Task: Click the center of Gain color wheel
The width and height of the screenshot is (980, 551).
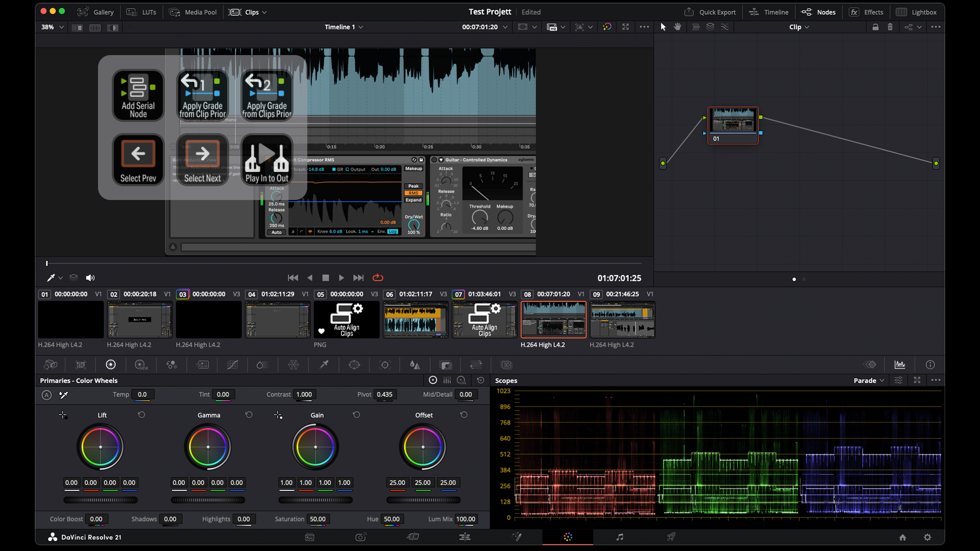Action: pos(315,447)
